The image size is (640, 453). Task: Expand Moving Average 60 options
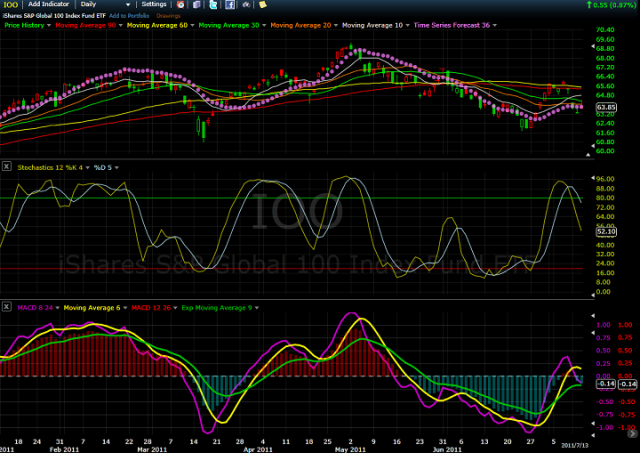[192, 25]
